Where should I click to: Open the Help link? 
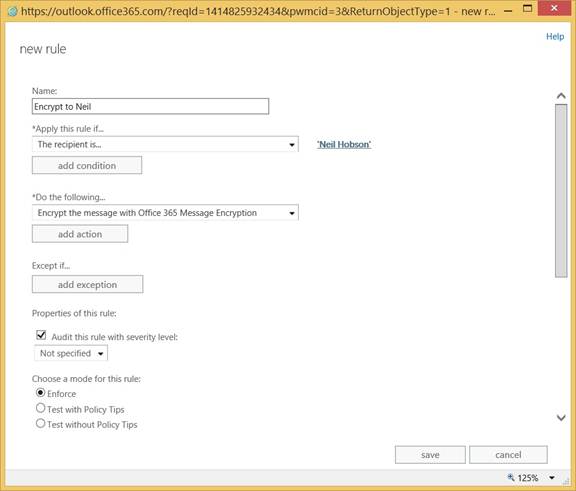tap(555, 36)
